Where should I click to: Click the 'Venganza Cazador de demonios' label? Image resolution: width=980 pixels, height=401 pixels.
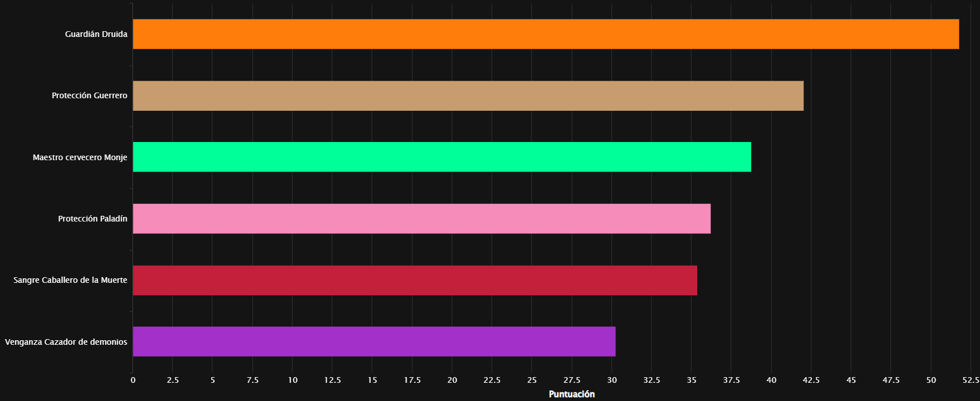66,342
